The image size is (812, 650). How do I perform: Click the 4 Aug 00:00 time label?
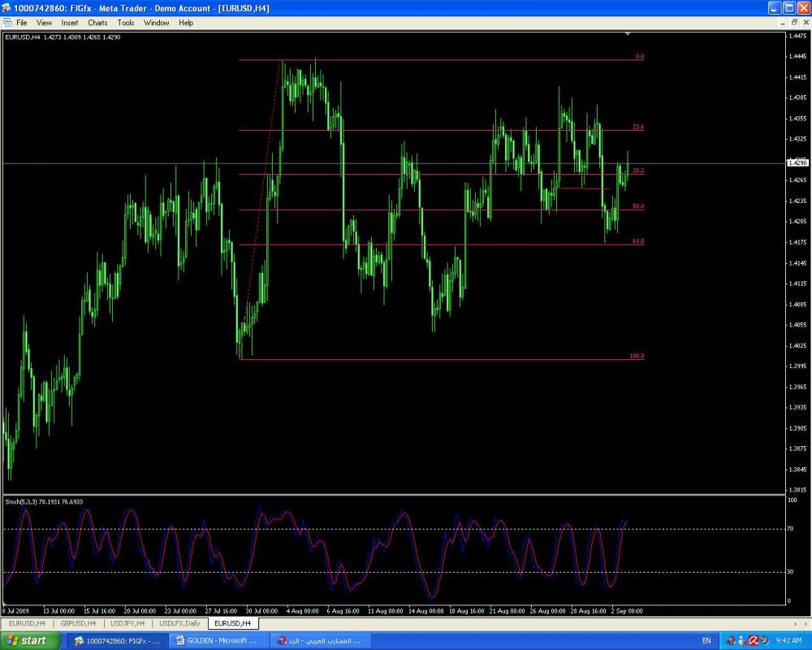coord(302,611)
